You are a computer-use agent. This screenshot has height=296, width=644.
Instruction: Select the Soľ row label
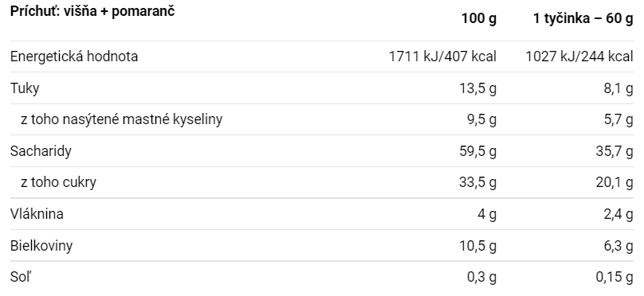pyautogui.click(x=21, y=277)
